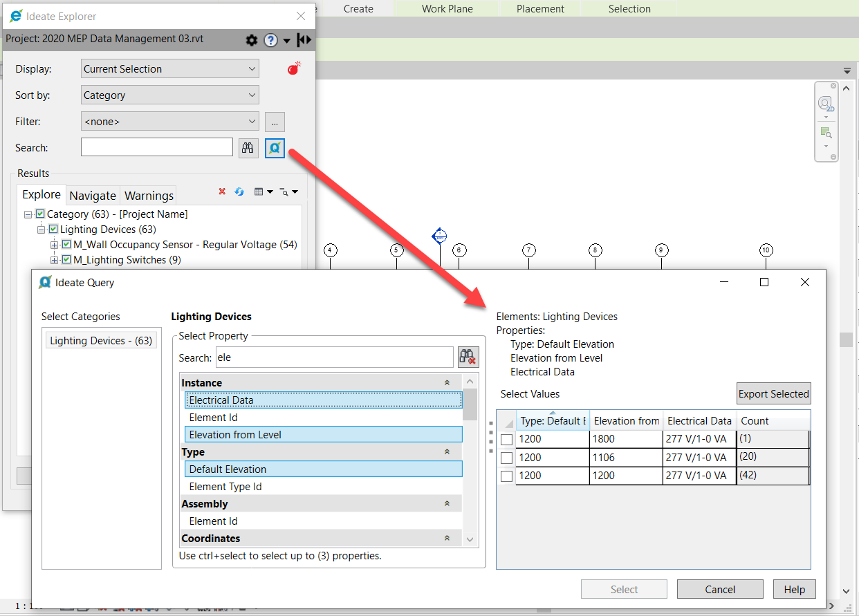Image resolution: width=859 pixels, height=616 pixels.
Task: Open the Filter dropdown showing none
Action: tap(170, 121)
